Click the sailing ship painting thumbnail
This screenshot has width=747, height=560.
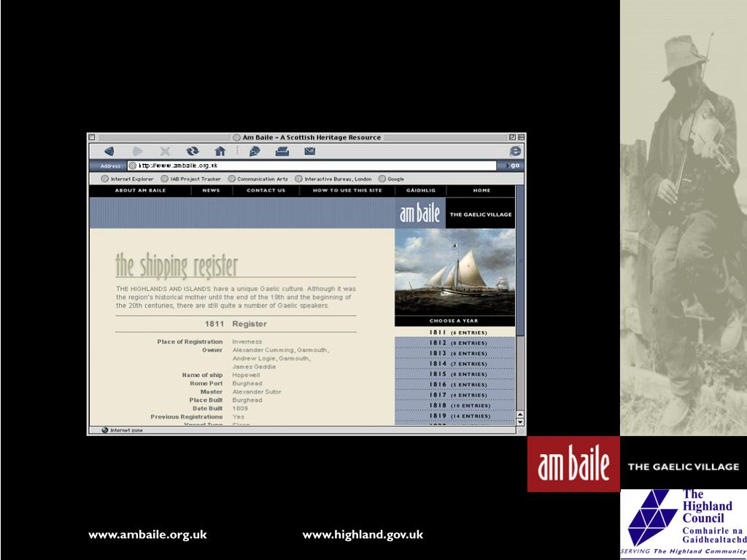(x=454, y=272)
